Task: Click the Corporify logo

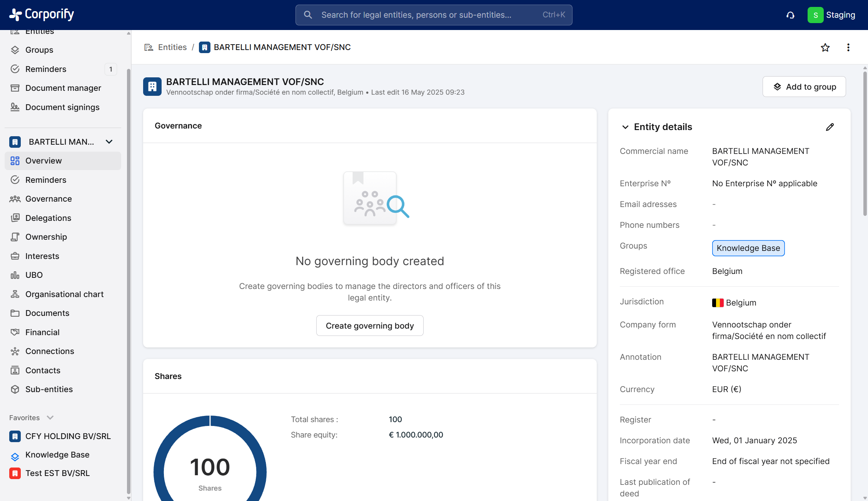Action: click(42, 14)
